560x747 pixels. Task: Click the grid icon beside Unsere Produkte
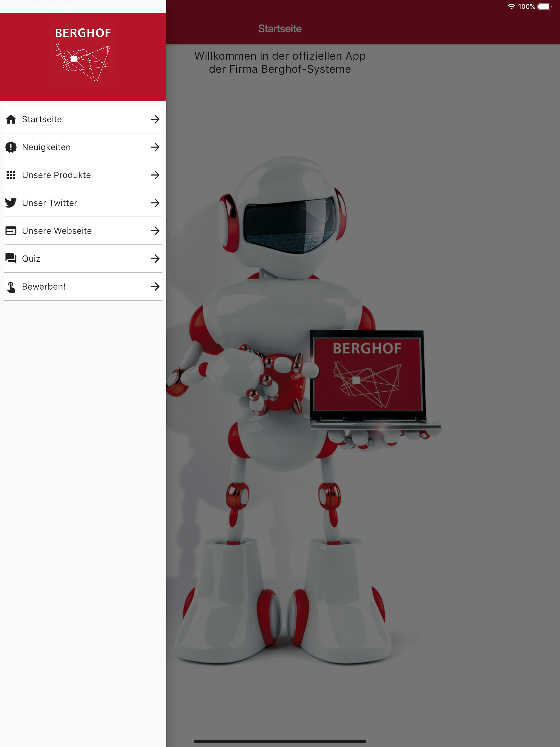(x=11, y=175)
